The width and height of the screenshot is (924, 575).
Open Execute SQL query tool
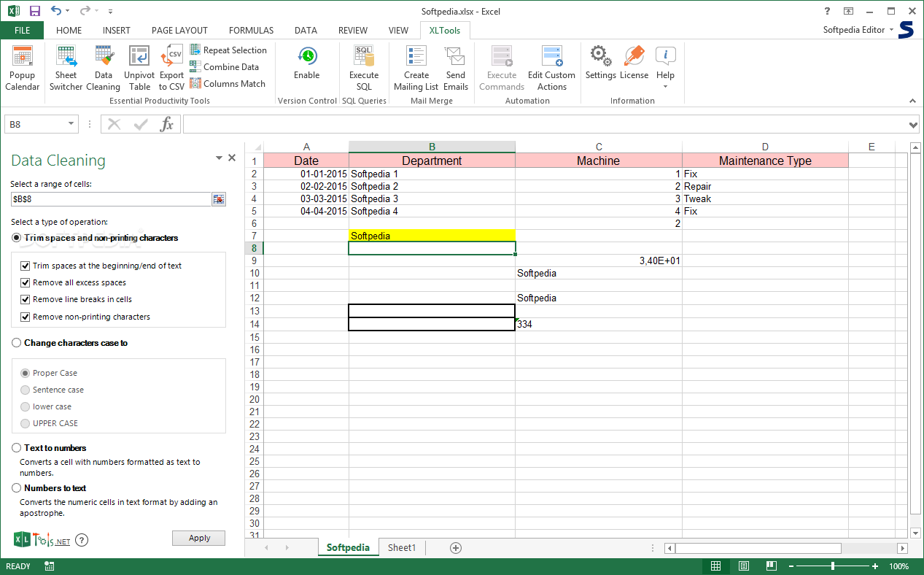click(x=364, y=68)
